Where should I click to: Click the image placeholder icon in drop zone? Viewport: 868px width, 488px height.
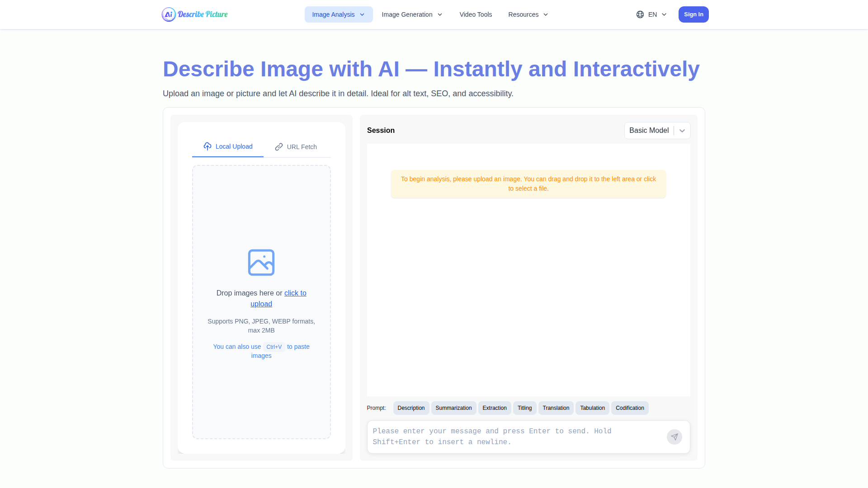(x=261, y=263)
